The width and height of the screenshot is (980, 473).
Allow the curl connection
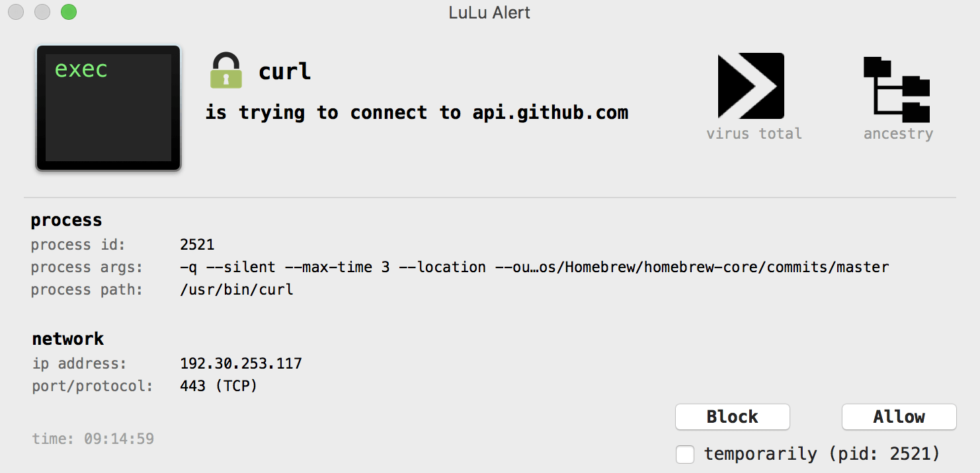[x=899, y=417]
